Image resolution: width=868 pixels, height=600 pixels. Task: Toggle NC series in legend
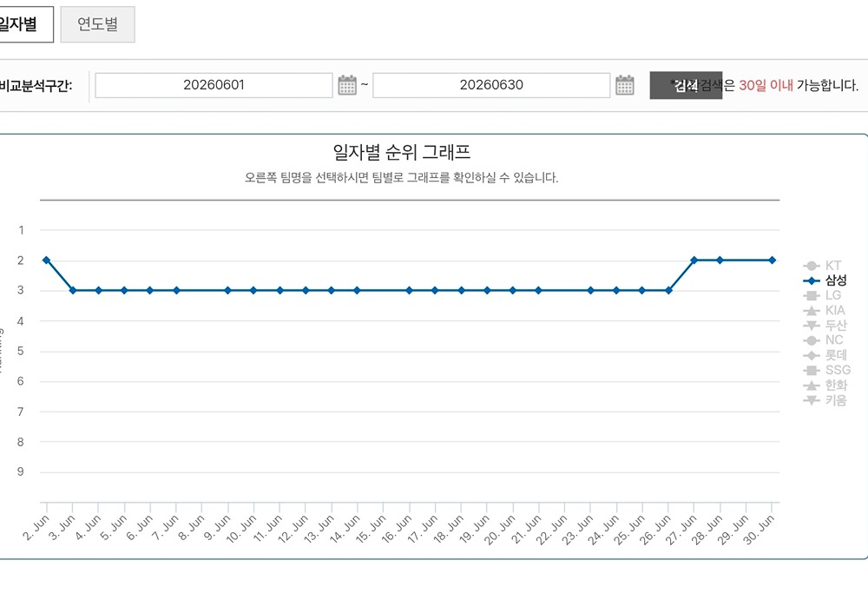point(823,340)
